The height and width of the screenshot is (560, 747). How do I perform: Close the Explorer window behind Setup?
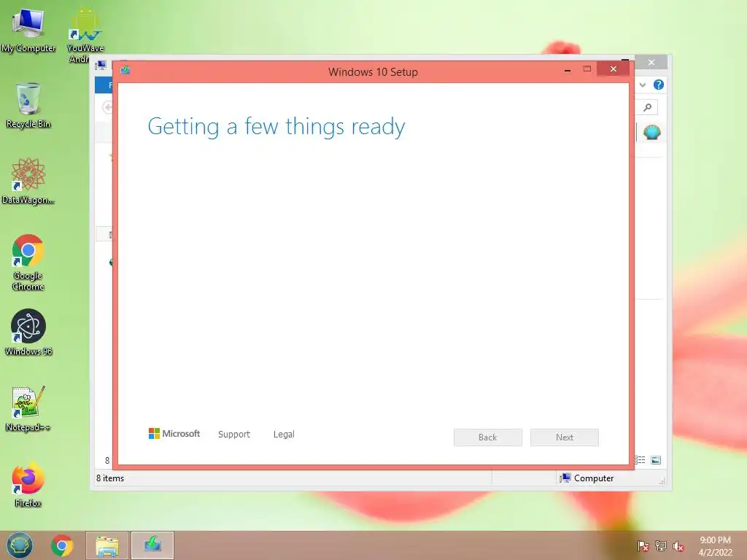click(651, 63)
